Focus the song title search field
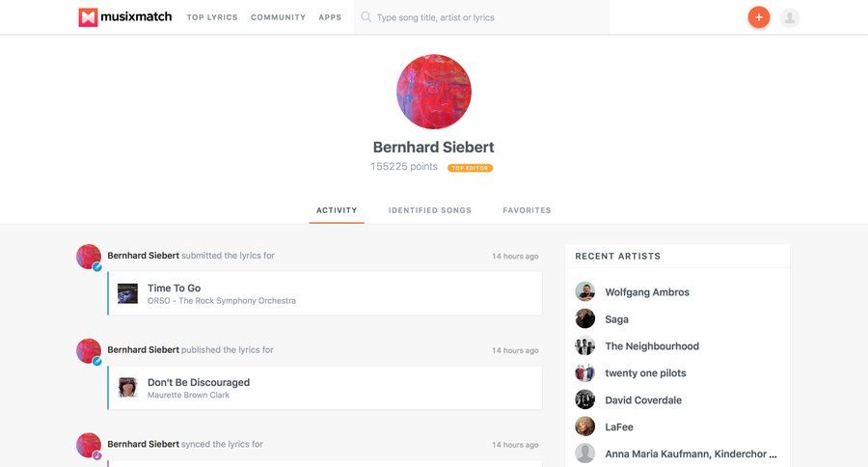868x467 pixels. pos(487,17)
